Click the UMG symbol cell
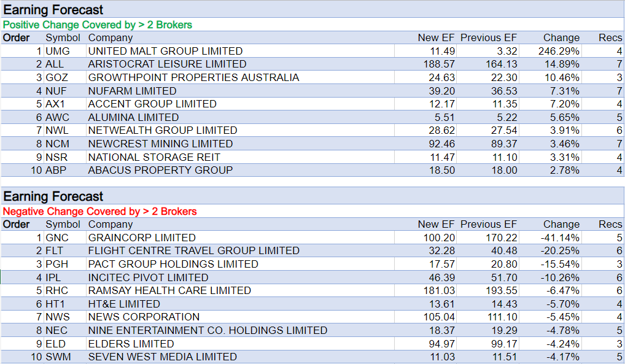 pyautogui.click(x=58, y=51)
